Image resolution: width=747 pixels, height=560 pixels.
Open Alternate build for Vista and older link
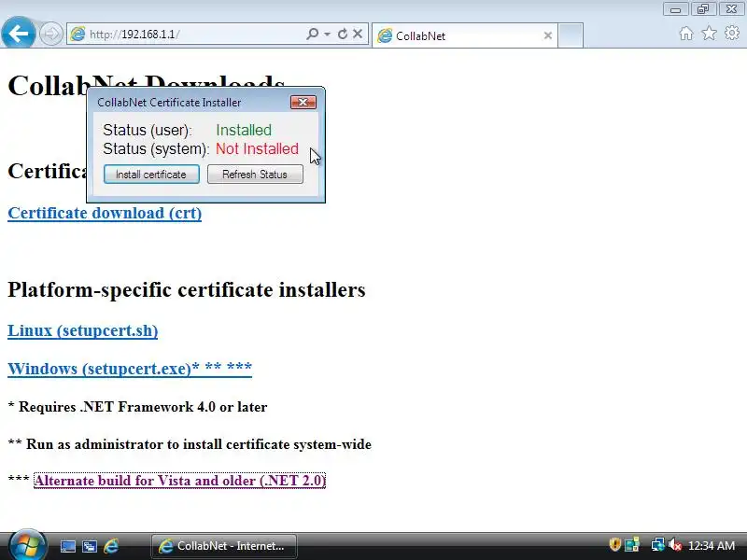[179, 481]
